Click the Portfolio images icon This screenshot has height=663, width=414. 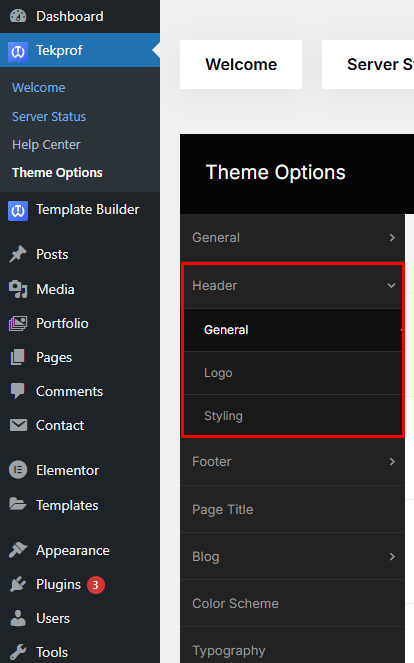tap(18, 323)
